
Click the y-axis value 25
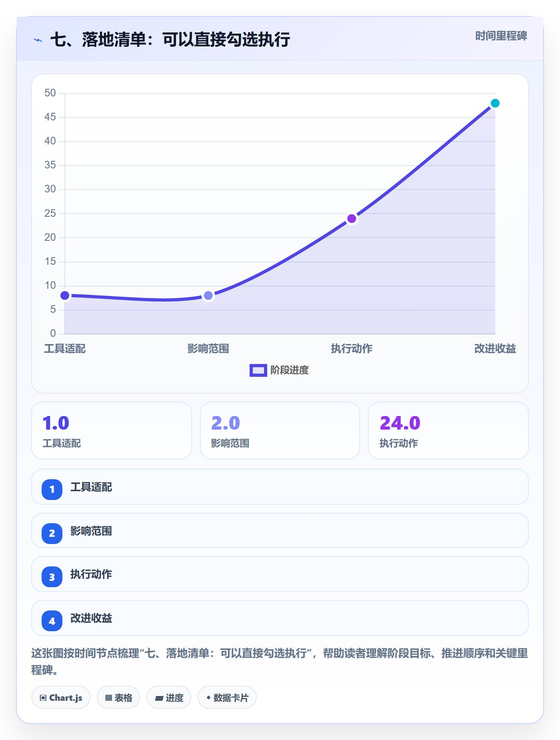tap(50, 213)
